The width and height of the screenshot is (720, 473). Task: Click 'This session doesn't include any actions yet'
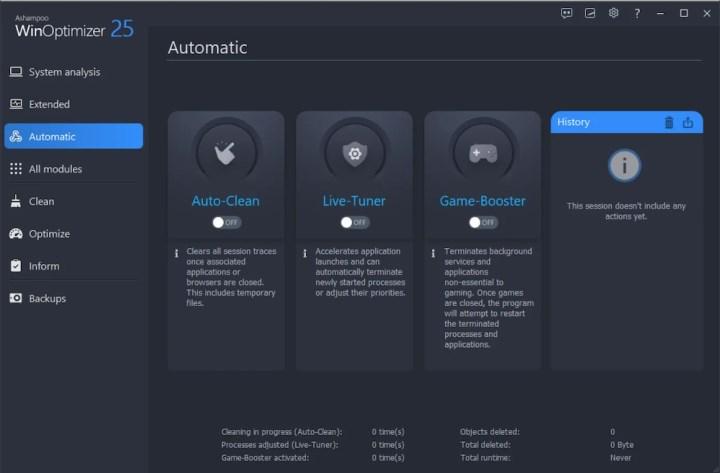[x=626, y=211]
